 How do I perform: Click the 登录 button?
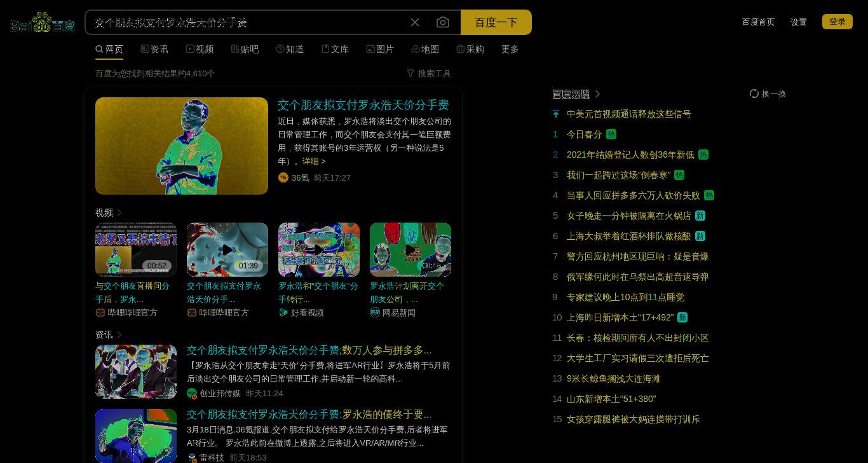[x=837, y=22]
